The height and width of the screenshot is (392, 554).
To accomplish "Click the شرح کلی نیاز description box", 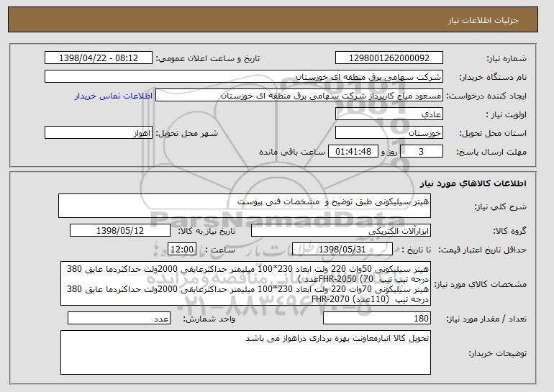I will pos(245,206).
